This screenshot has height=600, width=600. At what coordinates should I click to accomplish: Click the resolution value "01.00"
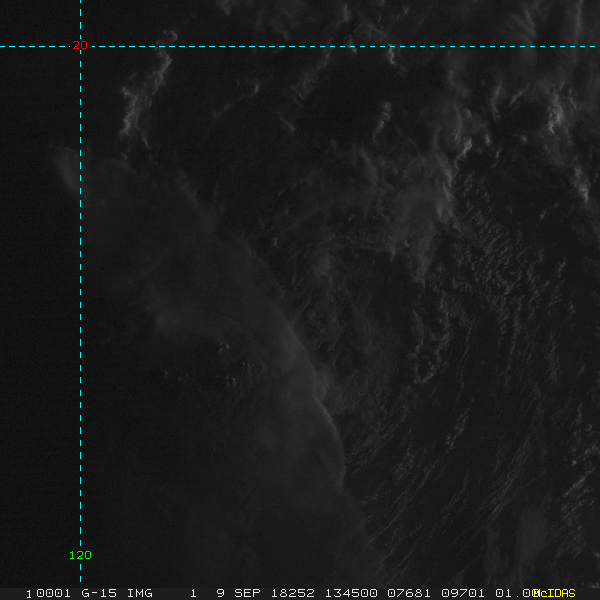(x=517, y=593)
